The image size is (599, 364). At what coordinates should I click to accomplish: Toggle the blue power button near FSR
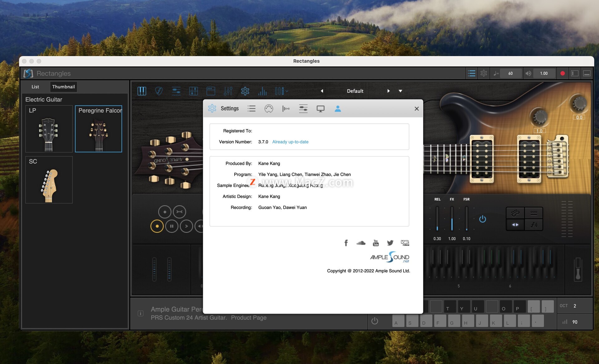click(x=482, y=219)
